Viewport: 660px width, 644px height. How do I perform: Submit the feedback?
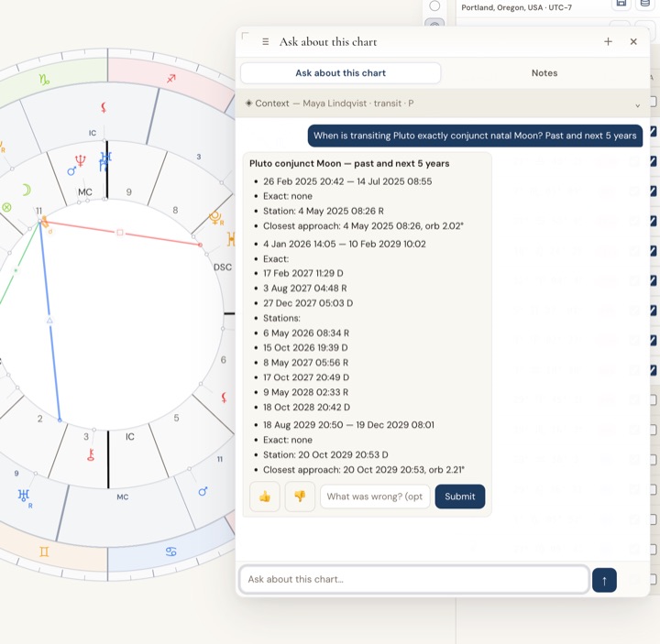click(459, 497)
